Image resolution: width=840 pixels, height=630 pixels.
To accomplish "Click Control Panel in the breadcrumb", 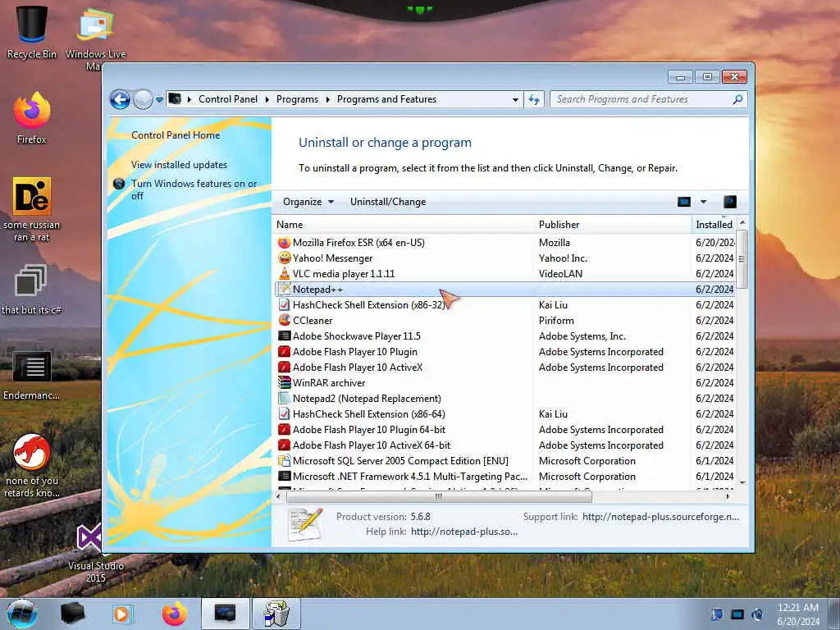I will [228, 99].
